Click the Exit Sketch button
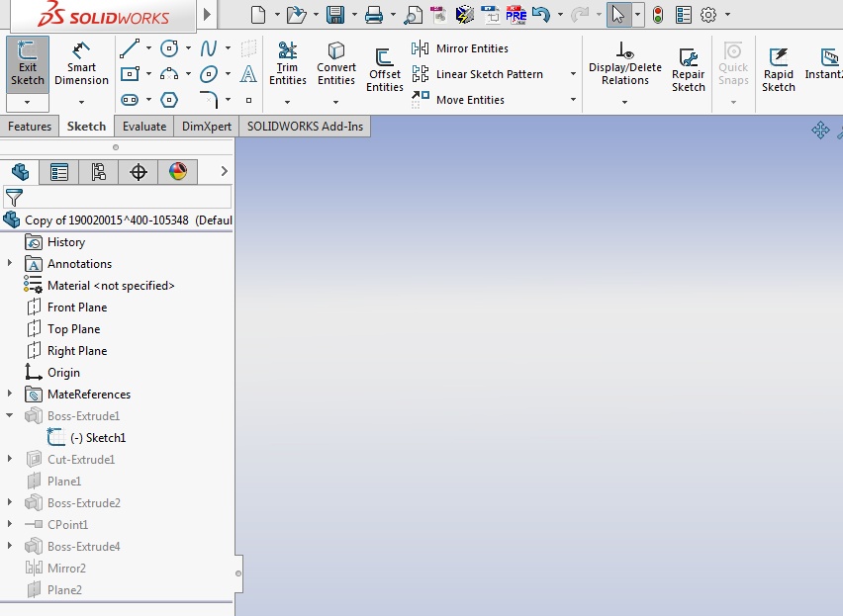 click(x=28, y=64)
